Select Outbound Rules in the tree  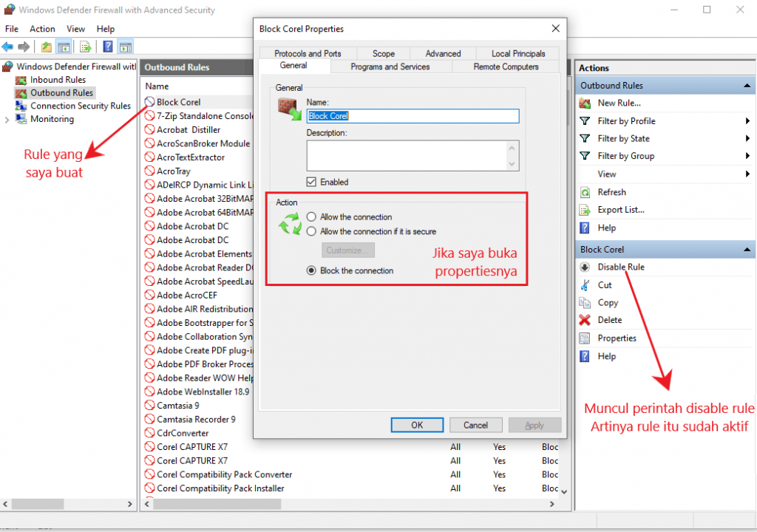(x=62, y=92)
